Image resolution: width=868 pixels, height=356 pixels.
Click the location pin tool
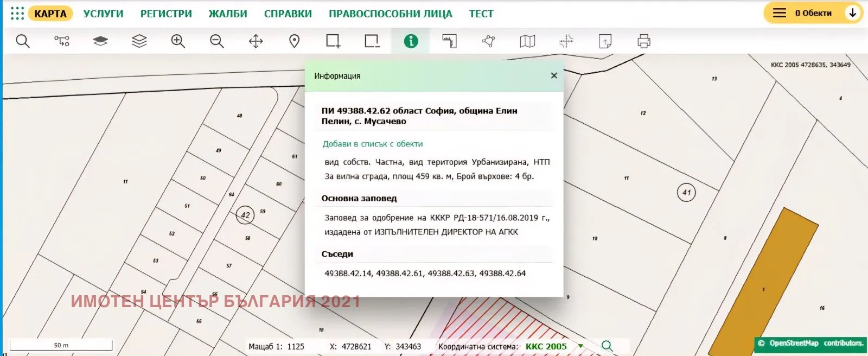[295, 41]
